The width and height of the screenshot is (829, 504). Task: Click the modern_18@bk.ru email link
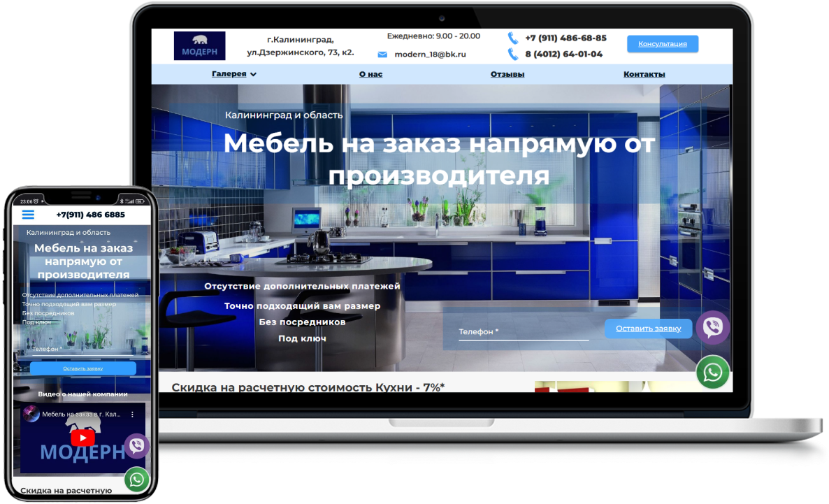click(430, 55)
